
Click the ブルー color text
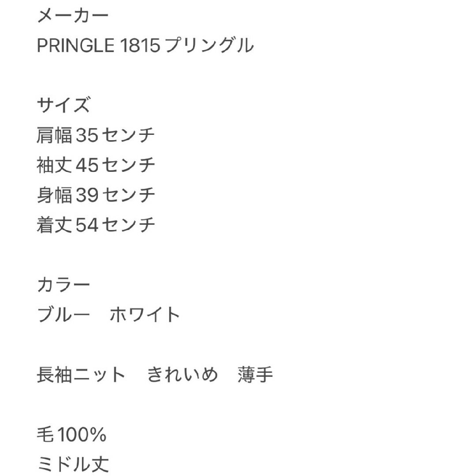point(63,315)
